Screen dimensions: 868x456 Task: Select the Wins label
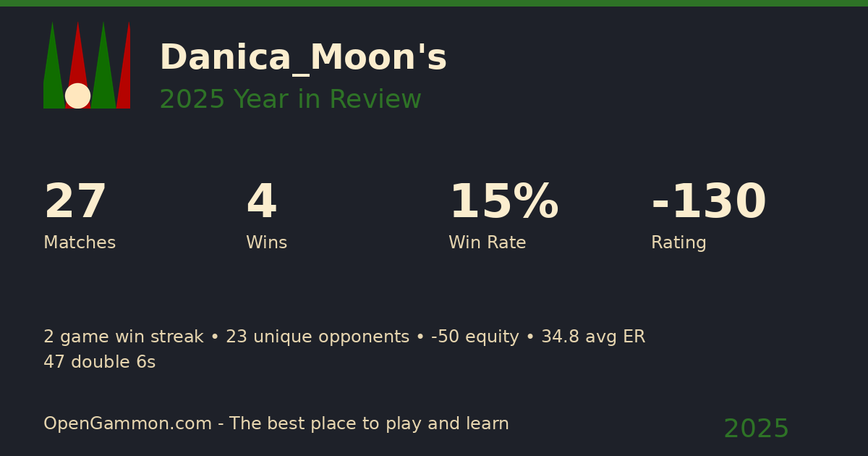266,243
